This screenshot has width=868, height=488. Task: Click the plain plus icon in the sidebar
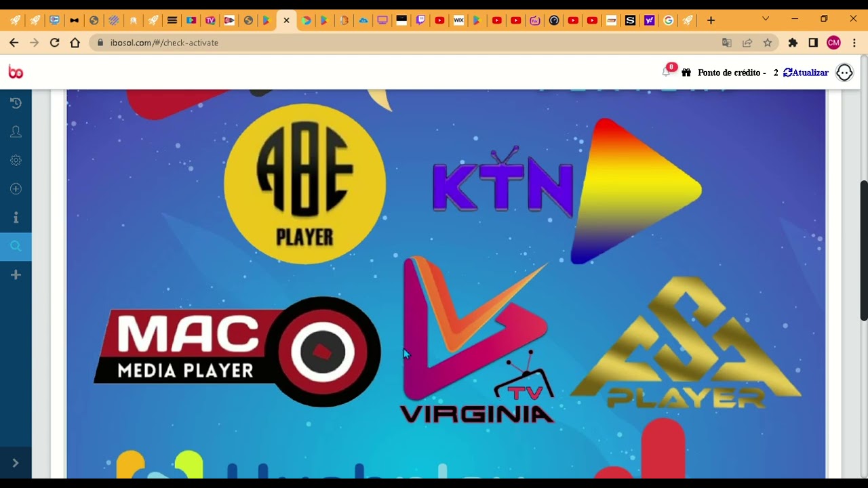16,274
